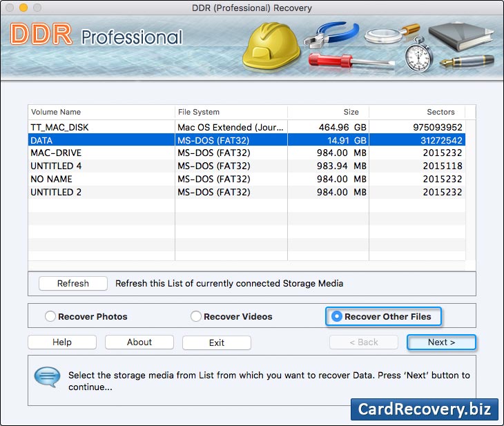Click the 2015118 sectors value

[x=443, y=166]
